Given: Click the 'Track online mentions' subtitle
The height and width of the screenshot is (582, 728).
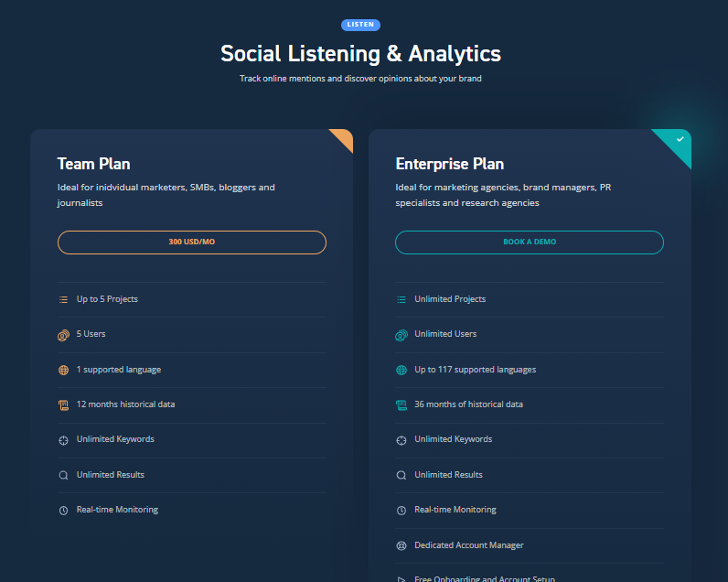Looking at the screenshot, I should click(360, 79).
